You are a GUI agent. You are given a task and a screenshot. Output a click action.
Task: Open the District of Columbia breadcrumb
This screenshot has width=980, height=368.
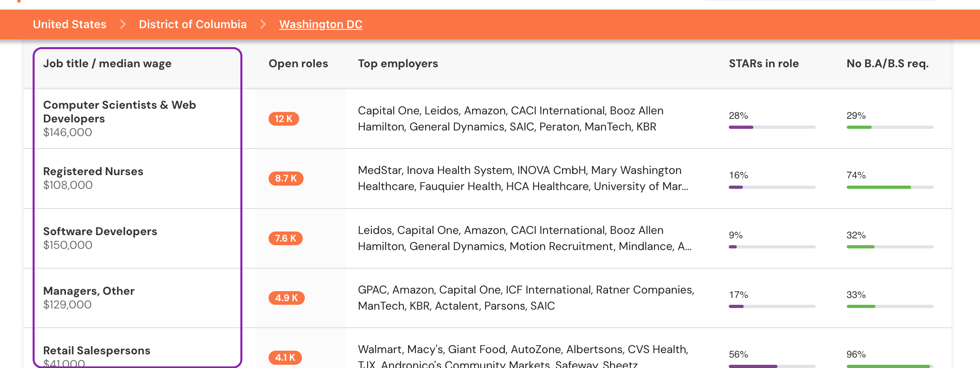click(192, 24)
